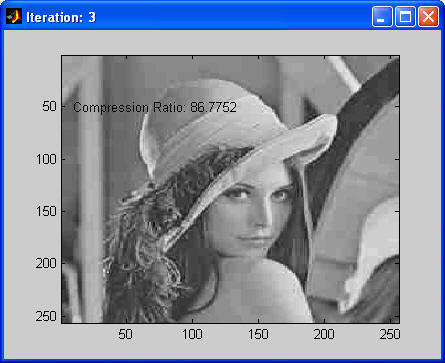Maximize the Iteration: 3 figure window
The height and width of the screenshot is (363, 445).
point(405,16)
